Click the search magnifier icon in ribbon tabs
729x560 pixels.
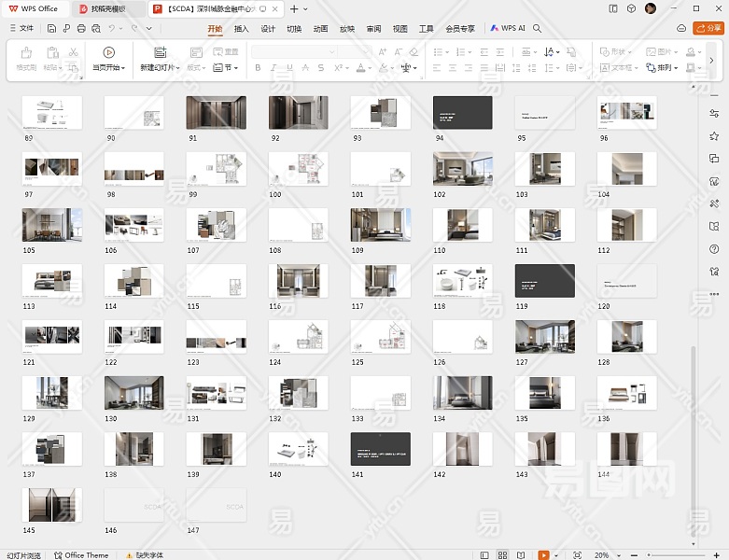[x=538, y=29]
